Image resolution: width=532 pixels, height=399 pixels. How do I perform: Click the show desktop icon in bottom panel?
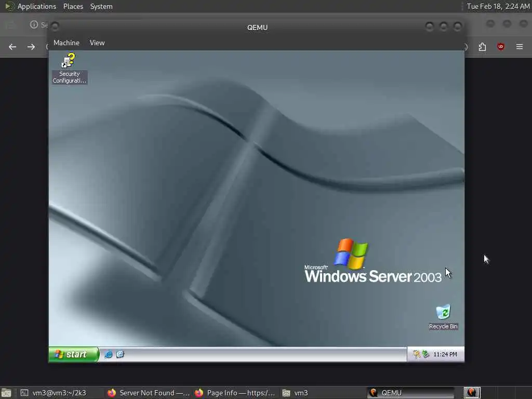[x=6, y=393]
